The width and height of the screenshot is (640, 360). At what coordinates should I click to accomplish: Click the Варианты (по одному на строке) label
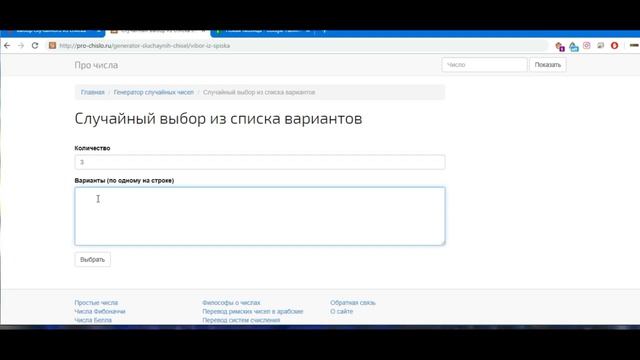(x=124, y=180)
